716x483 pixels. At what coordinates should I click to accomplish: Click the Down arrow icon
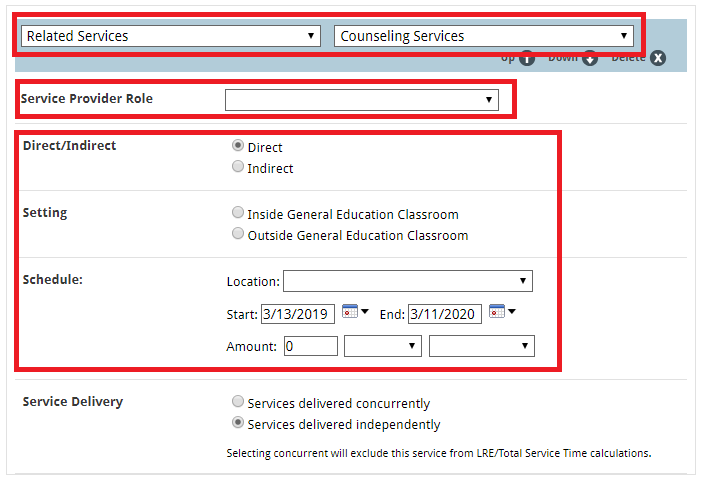590,58
